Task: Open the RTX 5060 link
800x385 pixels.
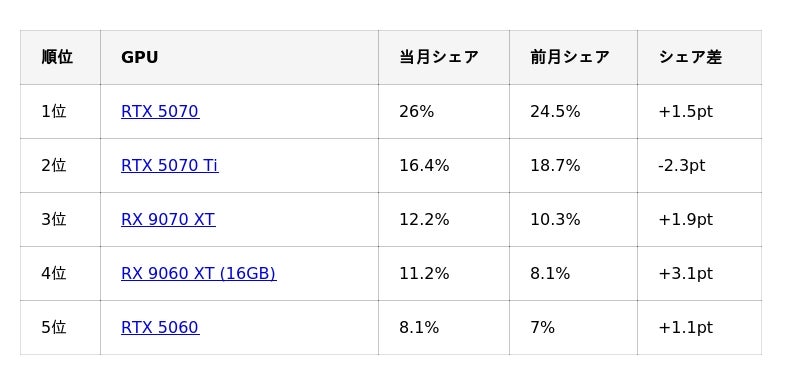Action: pyautogui.click(x=160, y=327)
